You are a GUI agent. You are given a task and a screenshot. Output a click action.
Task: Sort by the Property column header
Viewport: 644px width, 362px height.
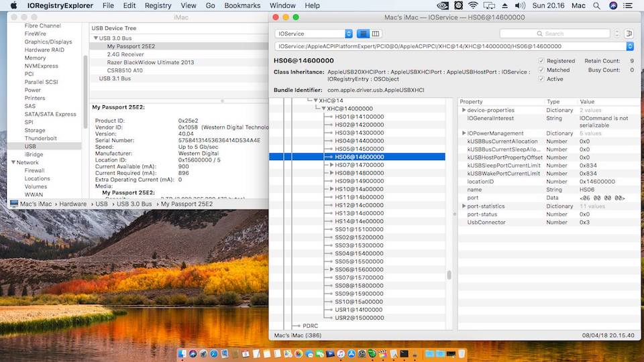click(x=471, y=102)
